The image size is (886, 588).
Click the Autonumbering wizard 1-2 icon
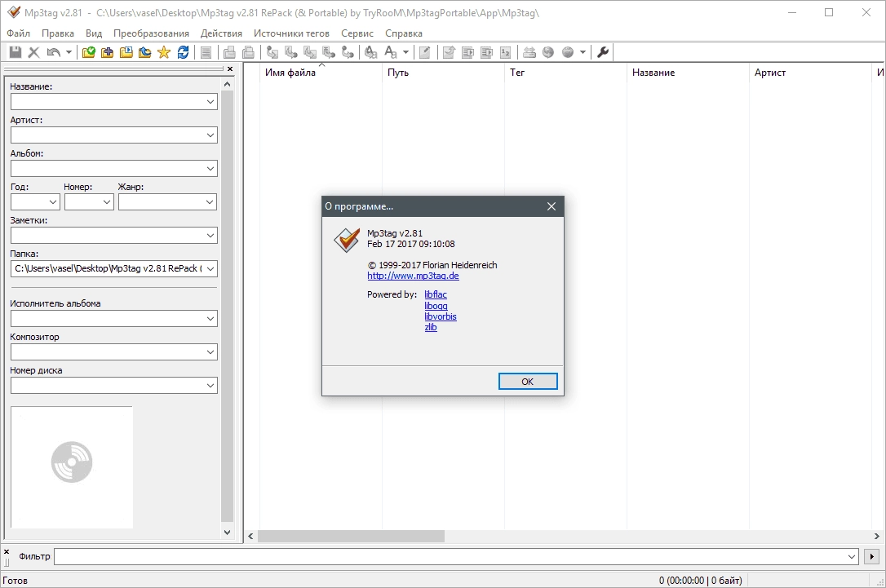pos(506,52)
